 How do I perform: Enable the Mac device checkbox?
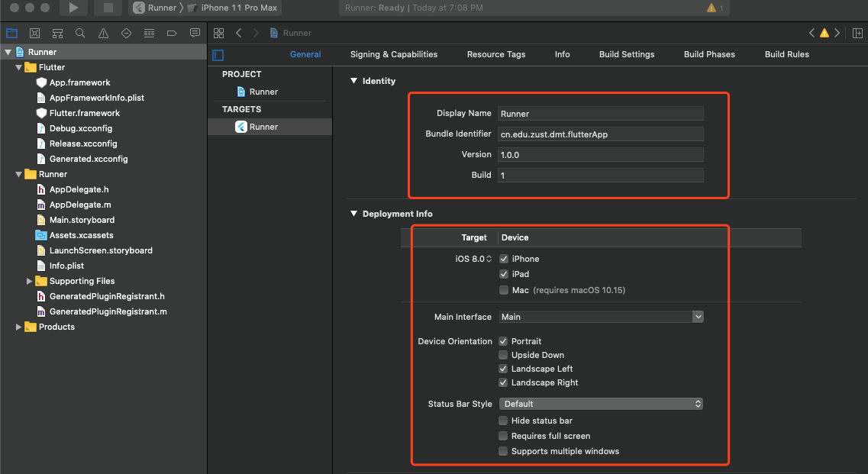click(504, 290)
